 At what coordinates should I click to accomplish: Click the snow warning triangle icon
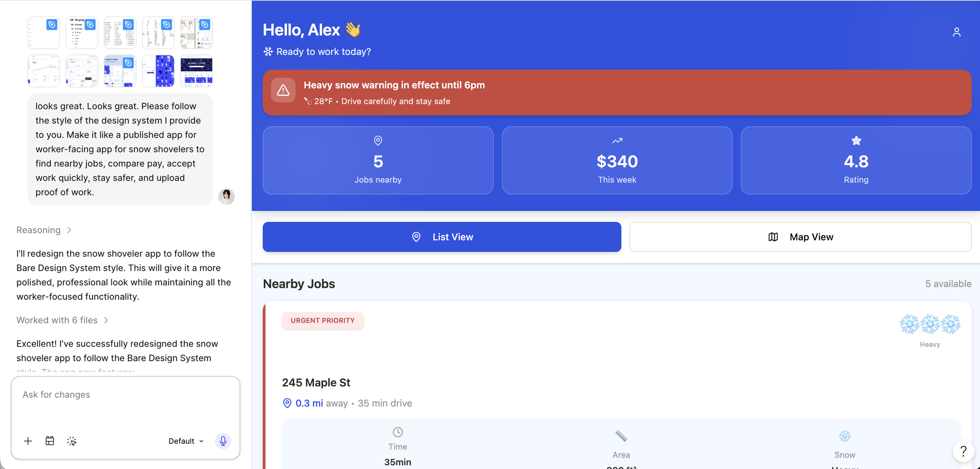[x=283, y=91]
